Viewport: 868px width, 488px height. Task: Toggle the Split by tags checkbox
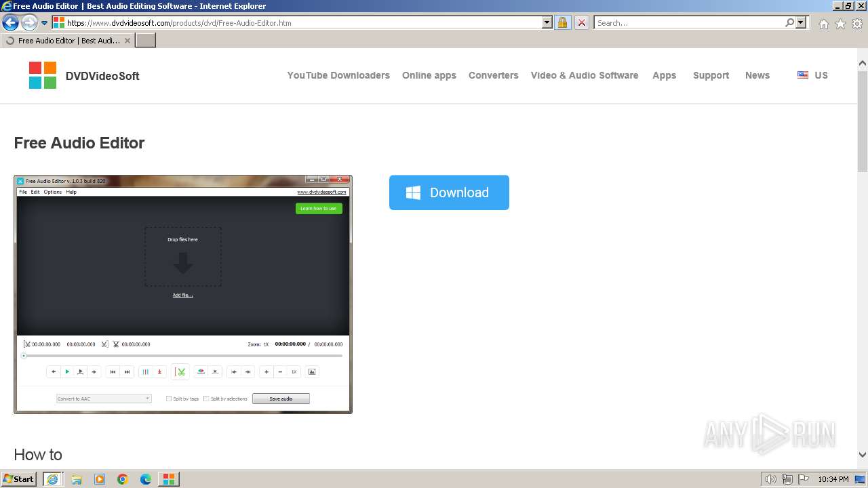tap(169, 399)
